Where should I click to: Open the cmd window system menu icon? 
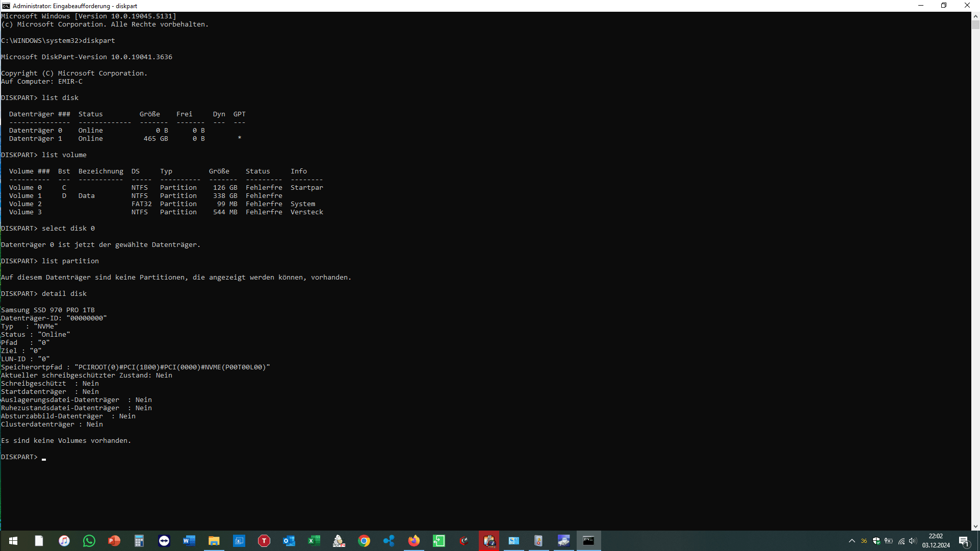click(x=6, y=6)
